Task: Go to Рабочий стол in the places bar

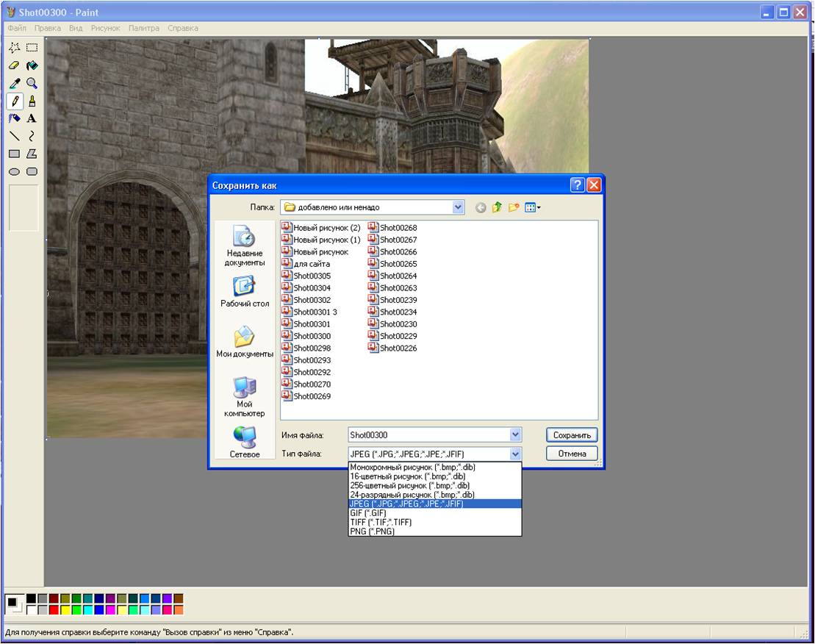Action: pyautogui.click(x=244, y=292)
